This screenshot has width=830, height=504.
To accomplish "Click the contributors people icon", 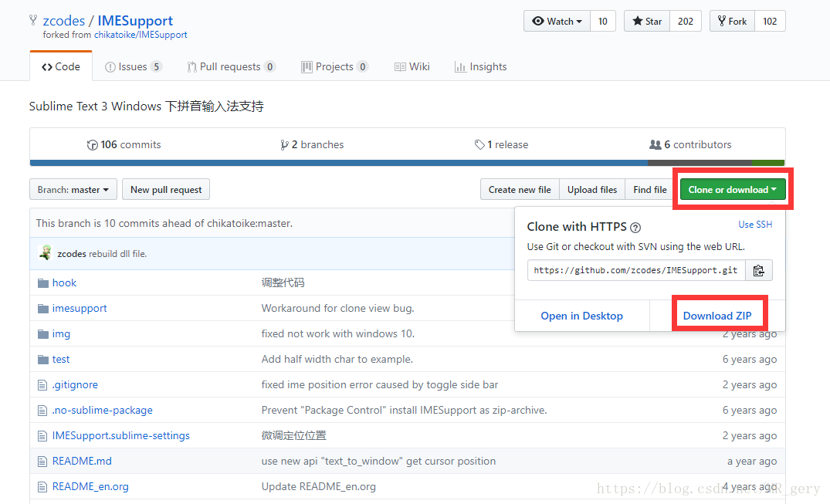I will click(x=656, y=144).
